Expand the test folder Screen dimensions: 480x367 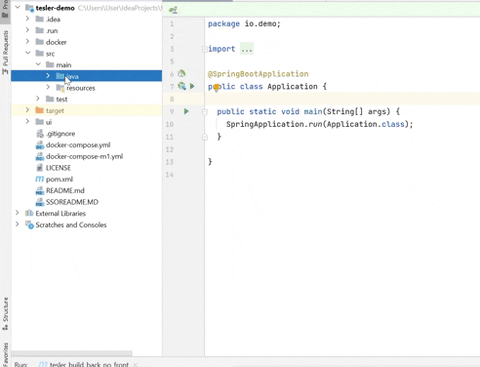(x=38, y=99)
